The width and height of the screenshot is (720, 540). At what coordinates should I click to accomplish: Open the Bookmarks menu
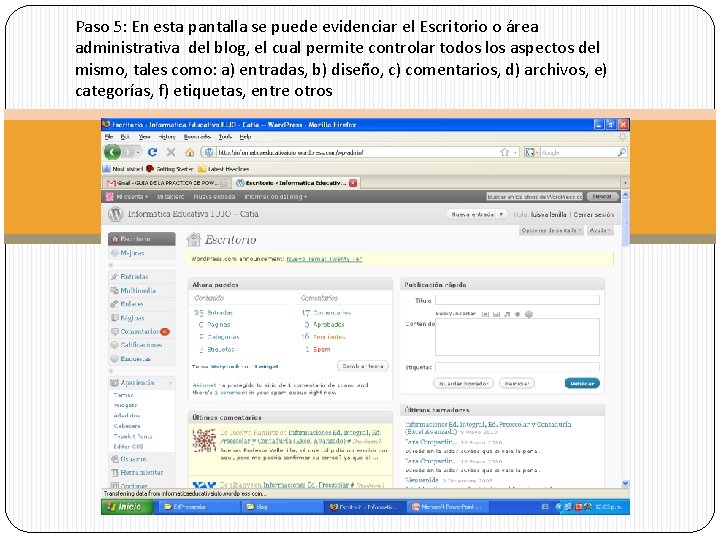197,137
